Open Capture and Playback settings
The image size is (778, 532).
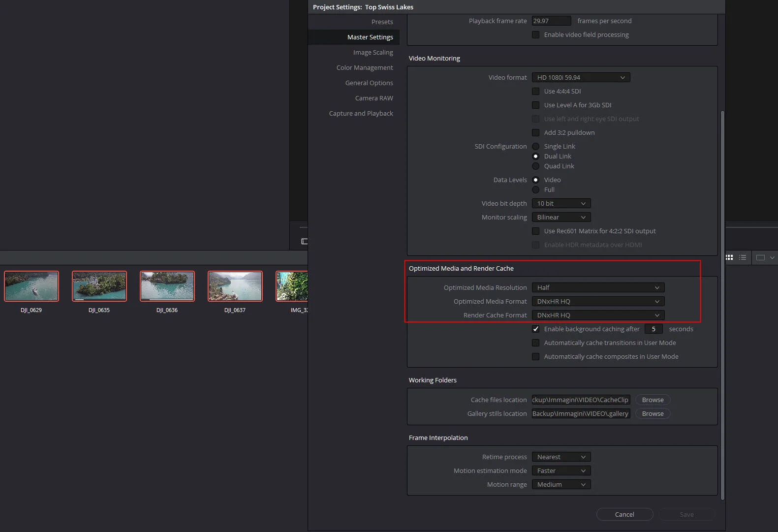361,113
